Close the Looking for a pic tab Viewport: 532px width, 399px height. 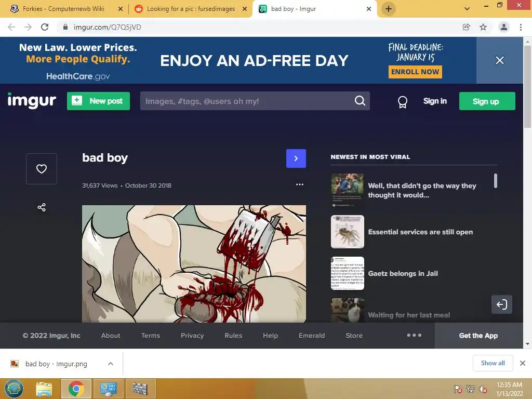coord(245,9)
